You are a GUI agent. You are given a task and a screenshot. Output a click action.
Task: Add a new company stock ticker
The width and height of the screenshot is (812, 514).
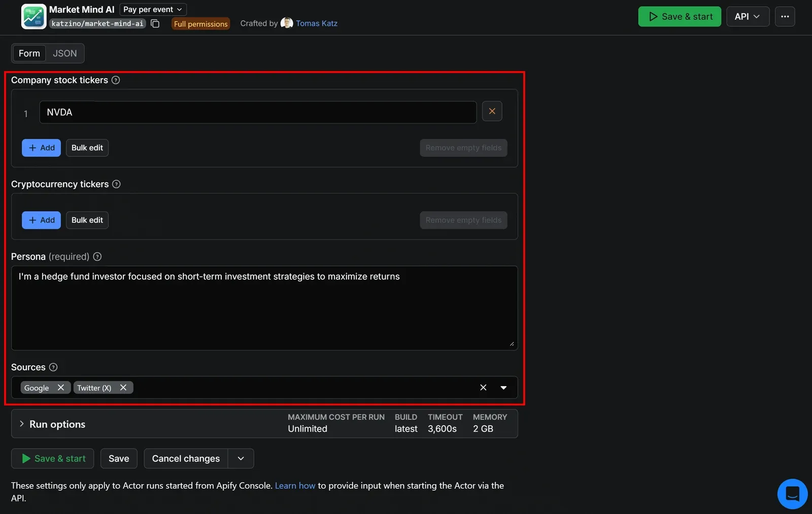41,148
